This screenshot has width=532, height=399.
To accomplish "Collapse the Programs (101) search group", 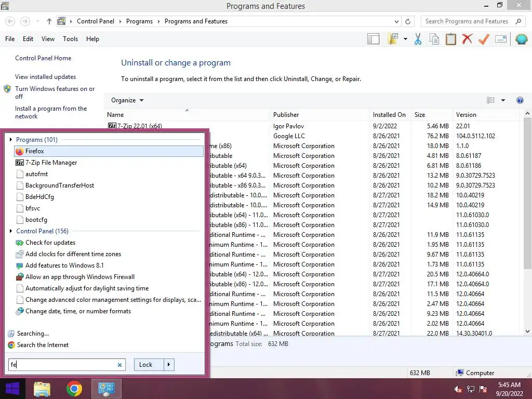I will 11,139.
